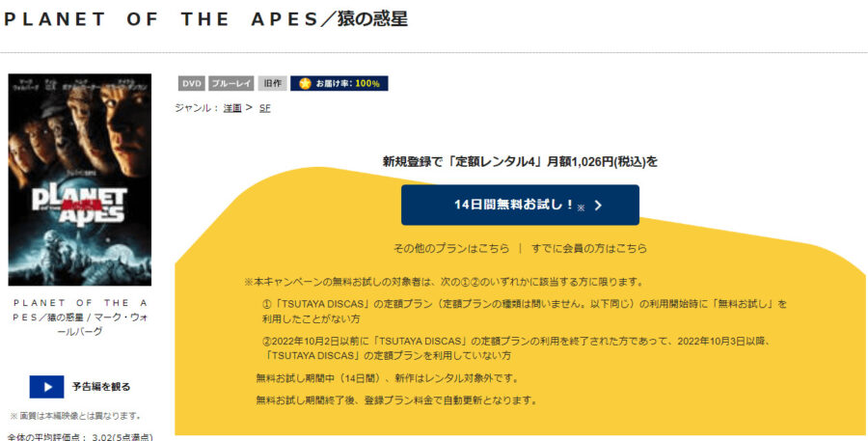
Task: Click the movie caption under the poster
Action: (x=81, y=317)
